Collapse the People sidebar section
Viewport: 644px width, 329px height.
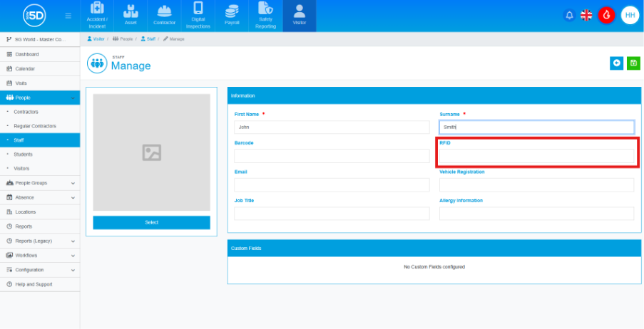(40, 98)
